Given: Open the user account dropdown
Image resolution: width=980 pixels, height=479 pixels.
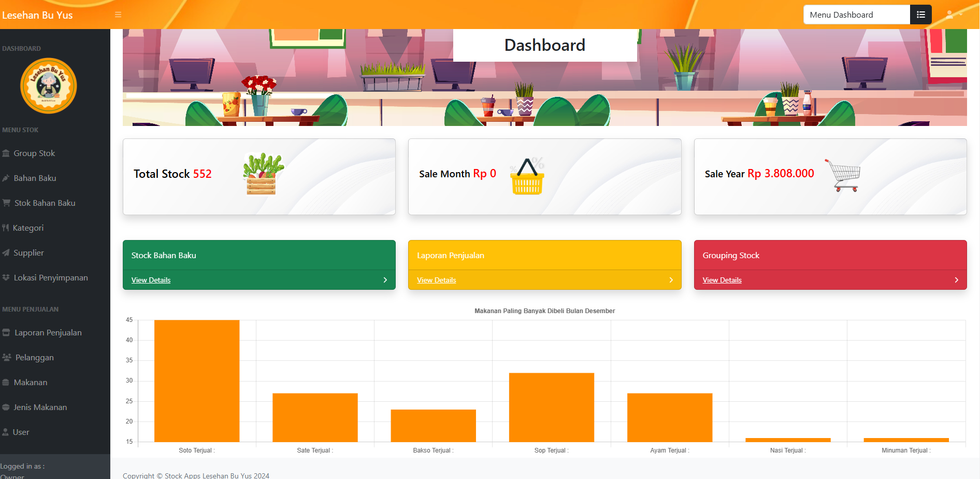Looking at the screenshot, I should click(954, 15).
